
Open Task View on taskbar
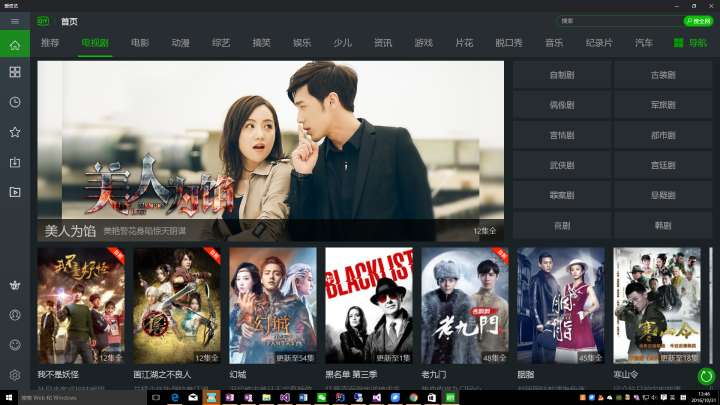[156, 398]
